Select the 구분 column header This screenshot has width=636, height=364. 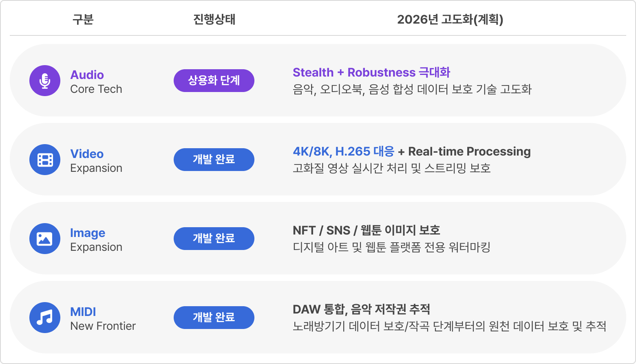[x=83, y=20]
